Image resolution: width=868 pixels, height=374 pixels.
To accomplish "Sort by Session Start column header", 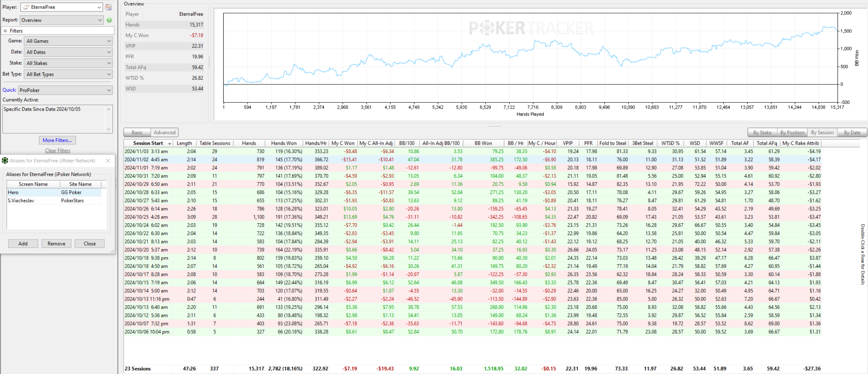I will [x=148, y=143].
